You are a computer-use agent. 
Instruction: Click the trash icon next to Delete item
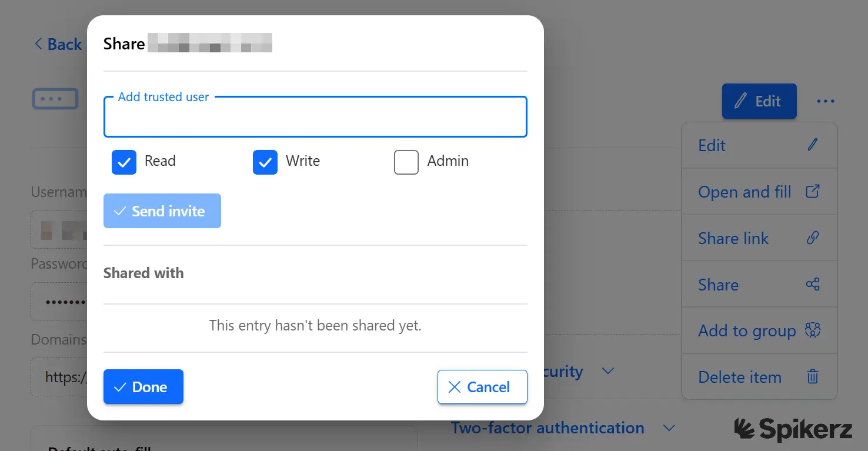(x=813, y=377)
